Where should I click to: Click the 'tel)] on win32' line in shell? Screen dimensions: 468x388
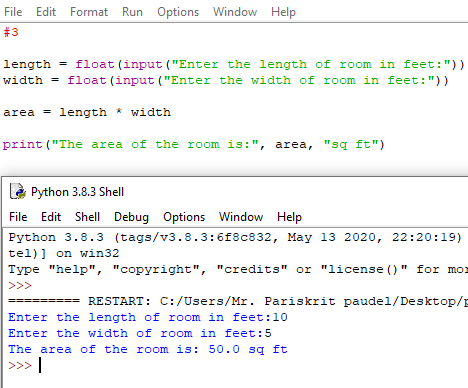pyautogui.click(x=64, y=253)
